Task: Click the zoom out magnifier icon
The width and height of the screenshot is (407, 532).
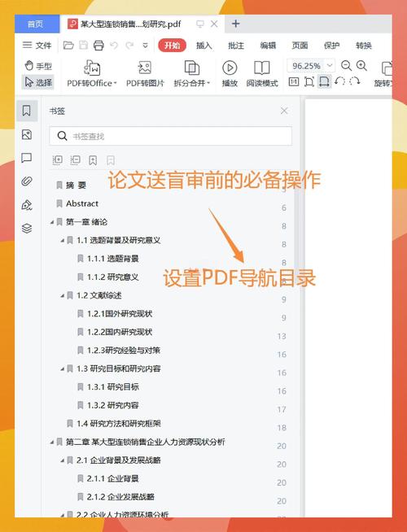Action: pyautogui.click(x=346, y=65)
